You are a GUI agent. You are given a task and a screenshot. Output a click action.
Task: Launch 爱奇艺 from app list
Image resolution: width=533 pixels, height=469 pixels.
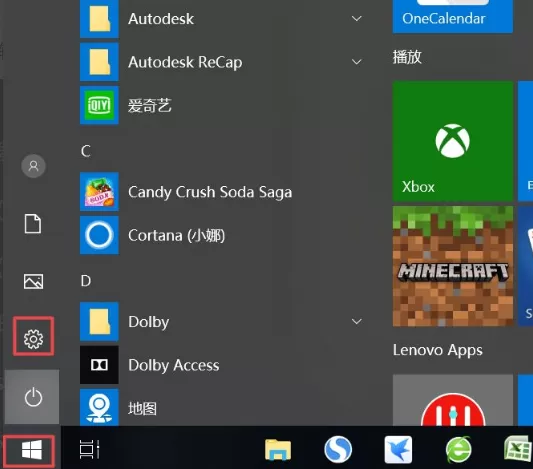150,105
